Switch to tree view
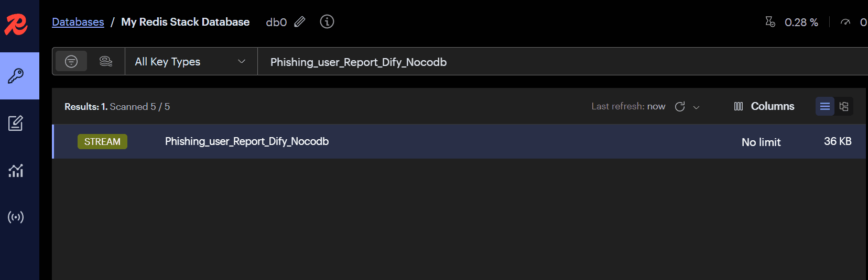 click(844, 107)
